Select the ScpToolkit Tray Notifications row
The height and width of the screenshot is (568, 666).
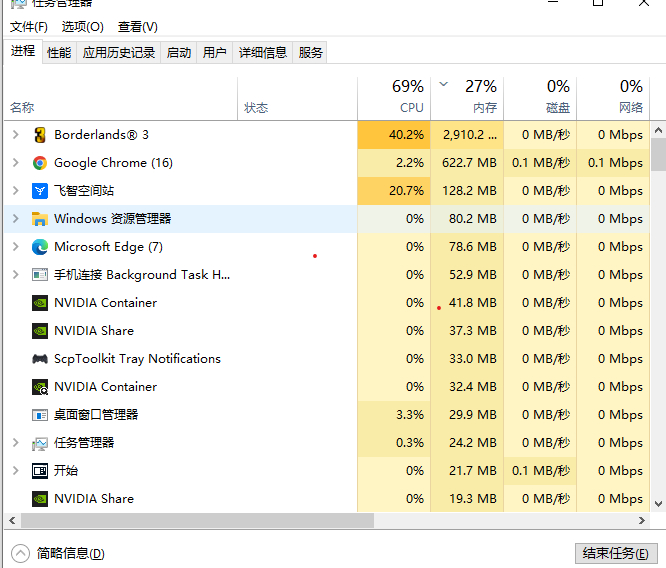tap(327, 359)
